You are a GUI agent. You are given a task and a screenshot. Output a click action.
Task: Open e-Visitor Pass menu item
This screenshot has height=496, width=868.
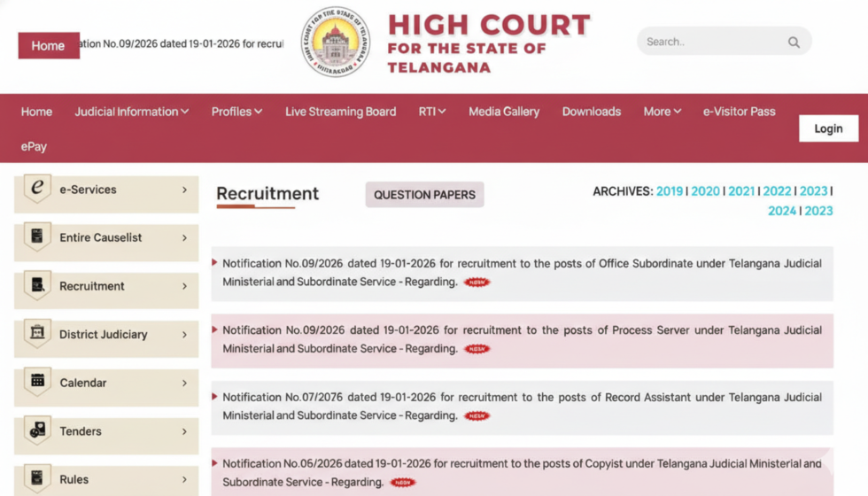click(739, 112)
